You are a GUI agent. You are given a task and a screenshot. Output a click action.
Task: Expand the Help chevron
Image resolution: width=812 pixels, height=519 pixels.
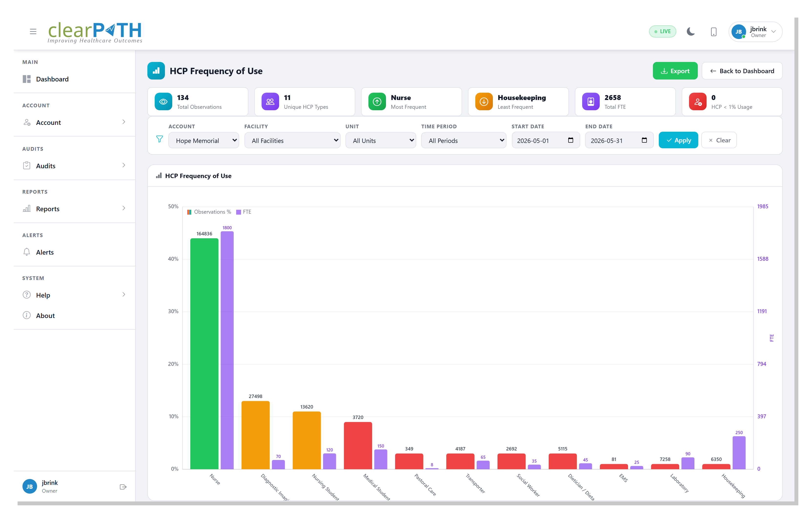pyautogui.click(x=124, y=294)
